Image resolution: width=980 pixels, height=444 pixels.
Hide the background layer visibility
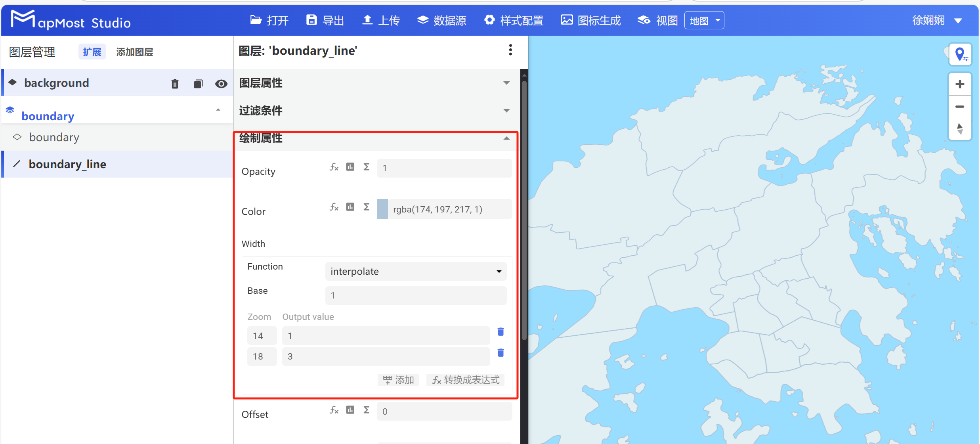[x=221, y=84]
